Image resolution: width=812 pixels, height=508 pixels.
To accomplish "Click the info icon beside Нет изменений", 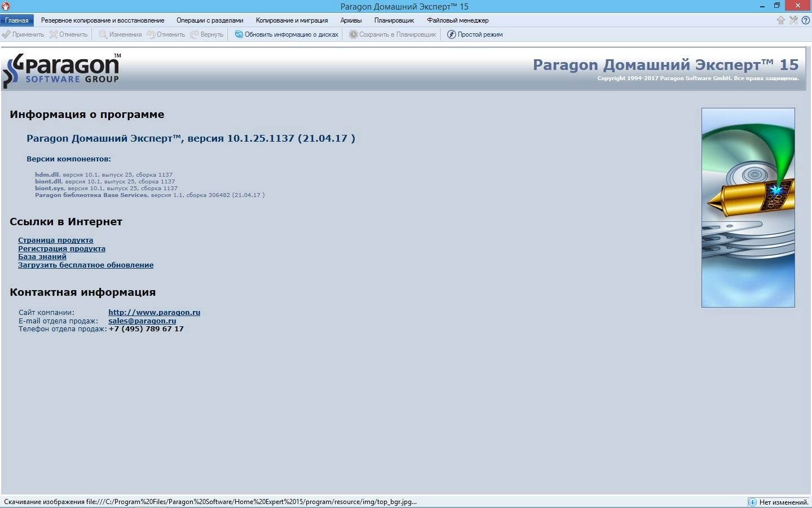I will pyautogui.click(x=752, y=502).
